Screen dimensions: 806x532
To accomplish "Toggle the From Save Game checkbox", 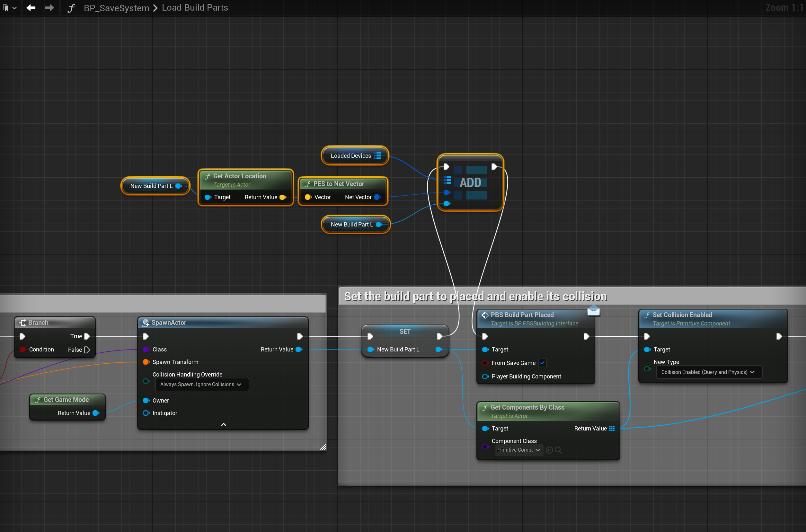I will coord(543,363).
